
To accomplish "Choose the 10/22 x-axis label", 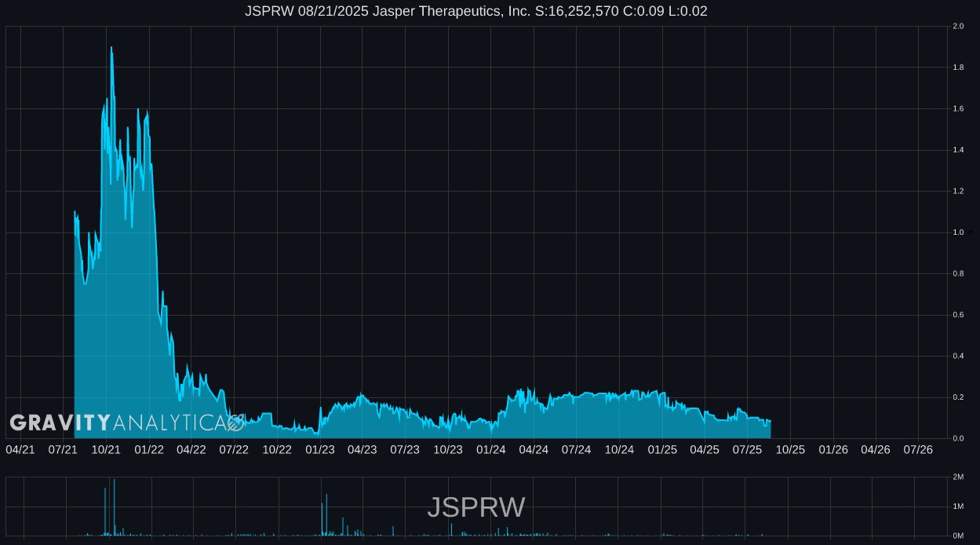I will pyautogui.click(x=277, y=449).
